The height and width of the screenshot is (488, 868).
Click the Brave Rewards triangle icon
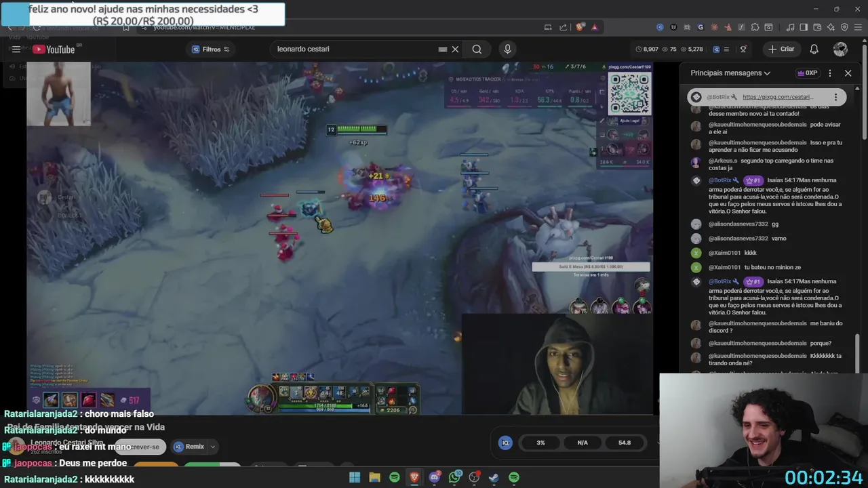[595, 27]
